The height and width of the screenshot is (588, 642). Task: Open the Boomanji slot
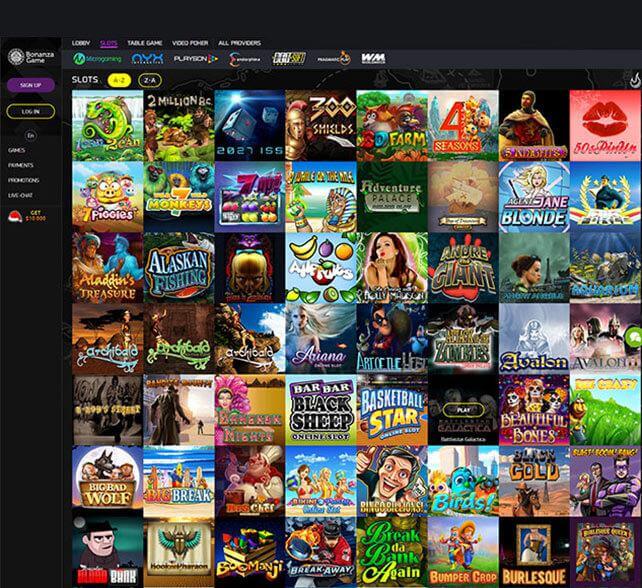click(x=250, y=552)
